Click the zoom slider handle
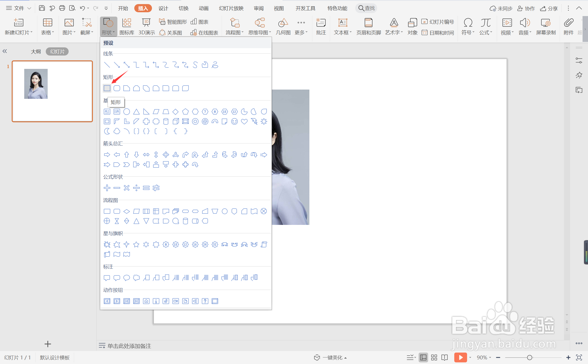588x364 pixels. [x=529, y=357]
